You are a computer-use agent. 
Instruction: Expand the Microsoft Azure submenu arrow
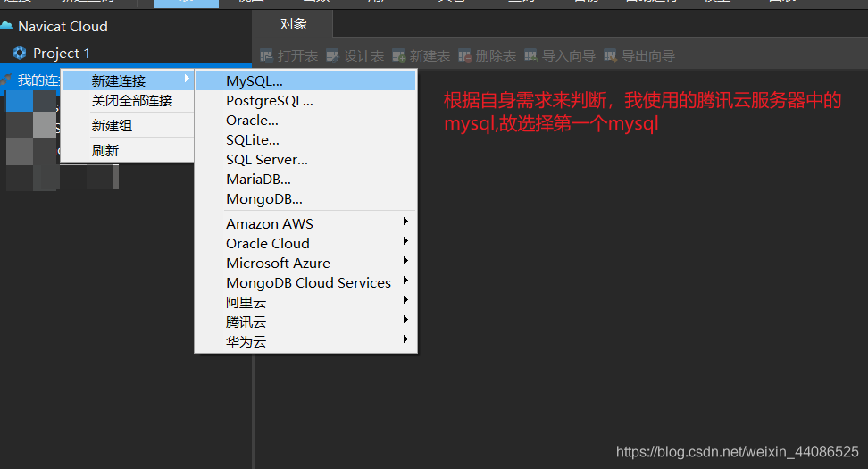coord(405,261)
